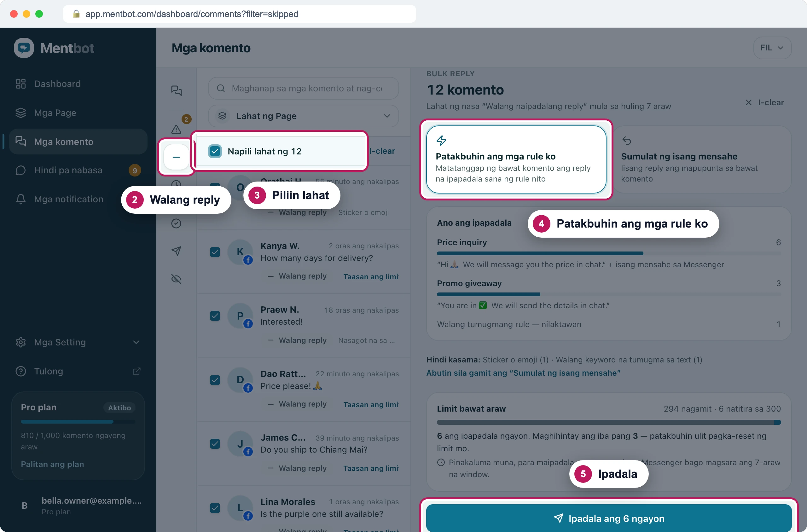Open the Lahat ng Page dropdown
The width and height of the screenshot is (807, 532).
[303, 116]
